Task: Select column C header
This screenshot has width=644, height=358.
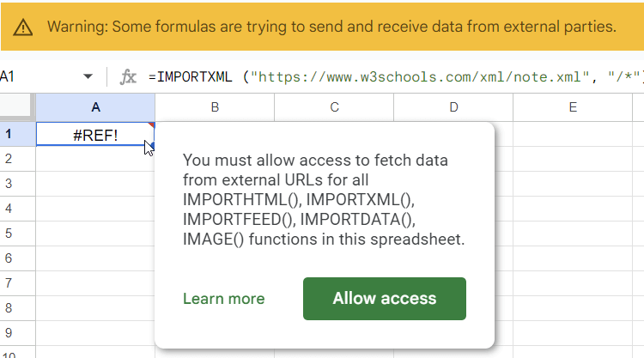Action: click(334, 107)
